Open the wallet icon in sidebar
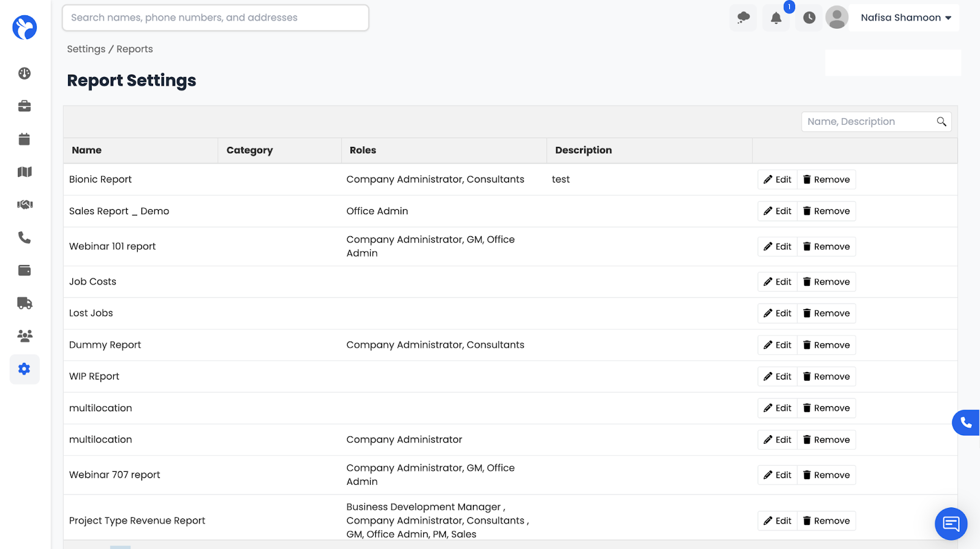The width and height of the screenshot is (980, 549). 24,271
